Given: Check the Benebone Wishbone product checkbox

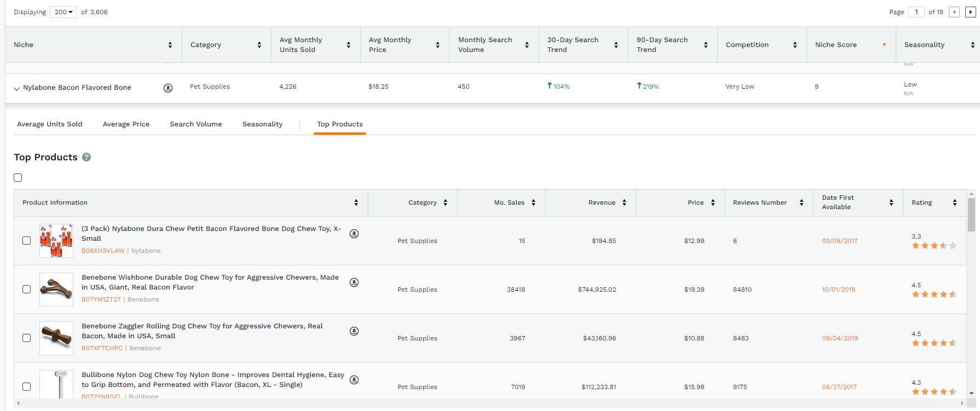Looking at the screenshot, I should 26,290.
